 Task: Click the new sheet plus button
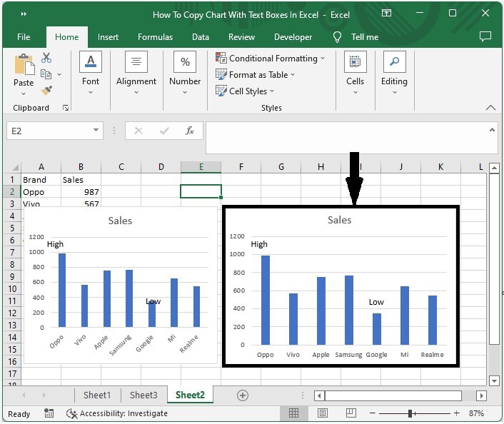(243, 395)
